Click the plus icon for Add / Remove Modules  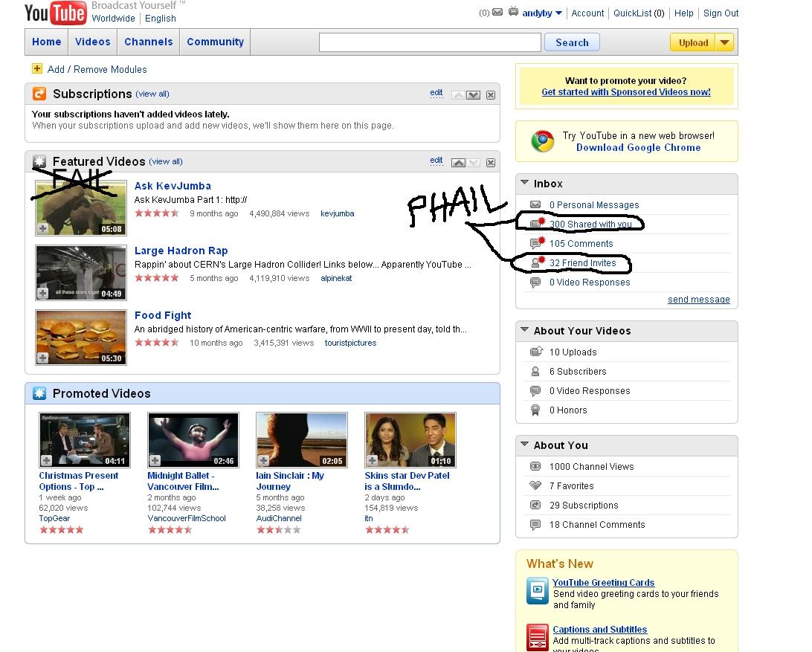[36, 68]
